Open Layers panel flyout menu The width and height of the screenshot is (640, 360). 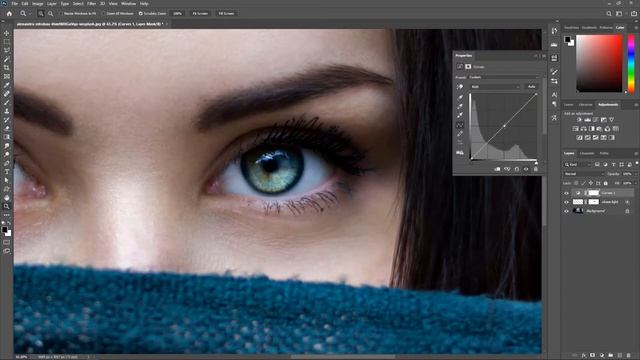click(x=636, y=153)
